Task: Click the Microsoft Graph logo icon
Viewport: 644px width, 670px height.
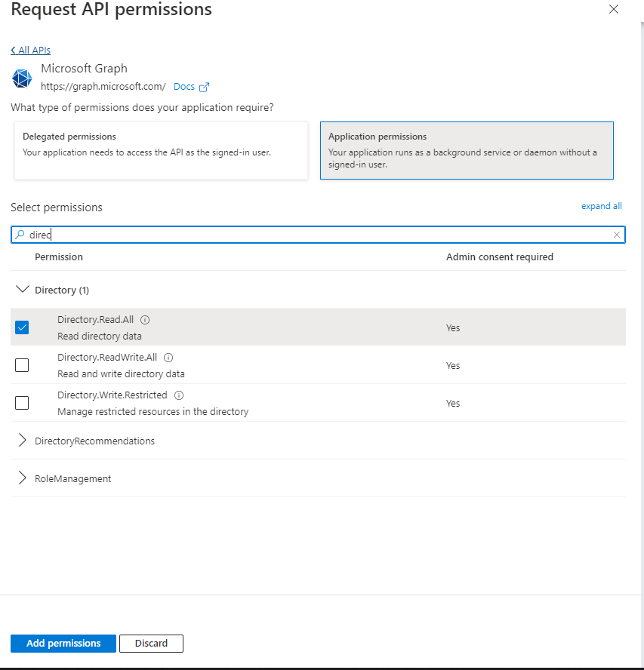Action: point(23,78)
